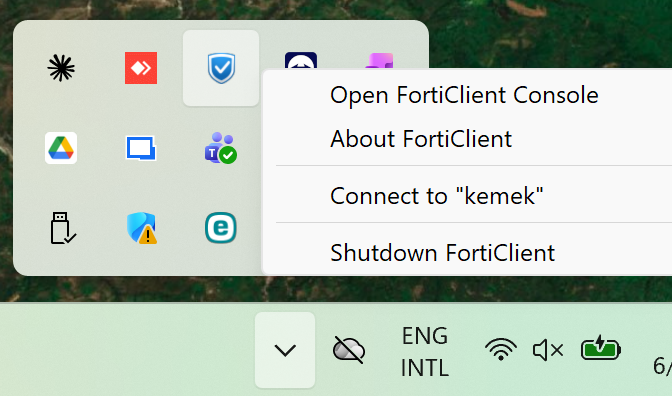
Task: Open Wi-Fi network status icon
Action: [x=501, y=349]
